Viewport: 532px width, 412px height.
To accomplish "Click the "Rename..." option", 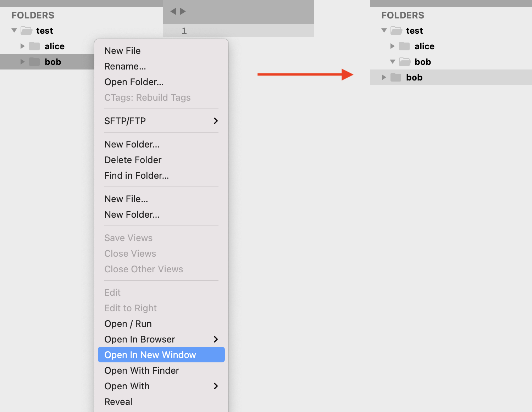I will tap(125, 66).
